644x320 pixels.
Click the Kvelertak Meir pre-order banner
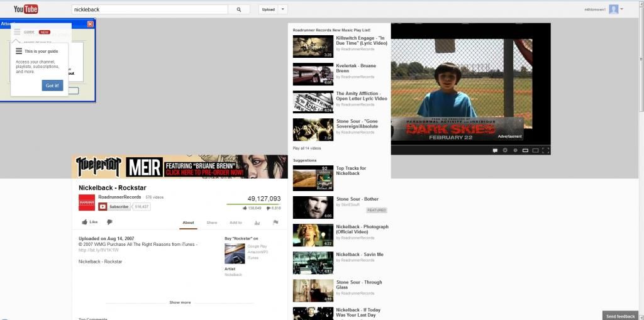tap(180, 167)
